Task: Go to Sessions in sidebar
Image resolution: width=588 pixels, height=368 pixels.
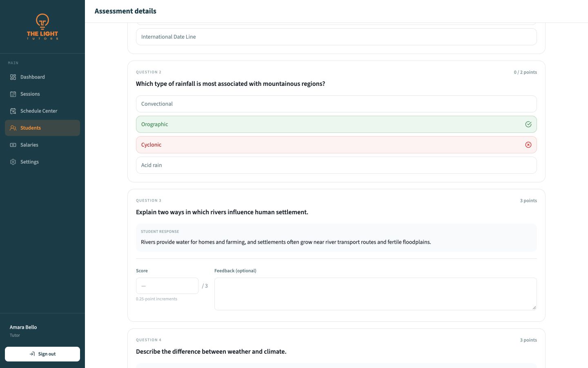Action: tap(42, 94)
